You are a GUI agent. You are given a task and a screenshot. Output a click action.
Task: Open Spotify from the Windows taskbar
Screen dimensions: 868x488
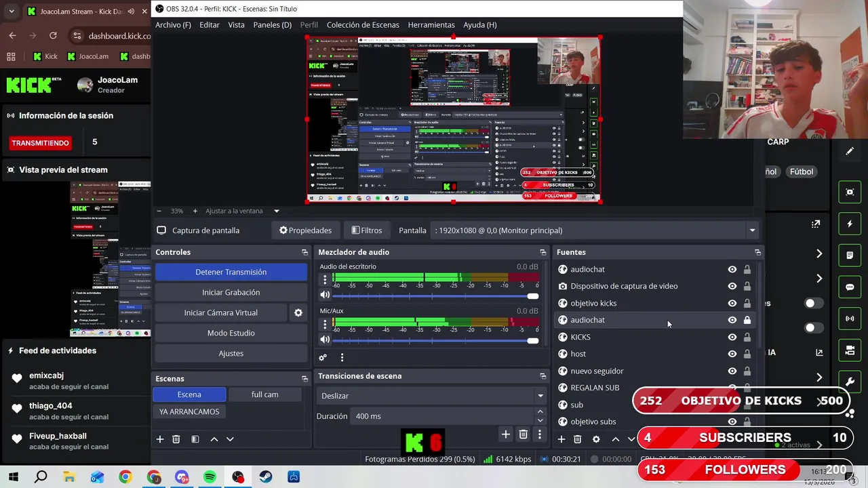(210, 477)
